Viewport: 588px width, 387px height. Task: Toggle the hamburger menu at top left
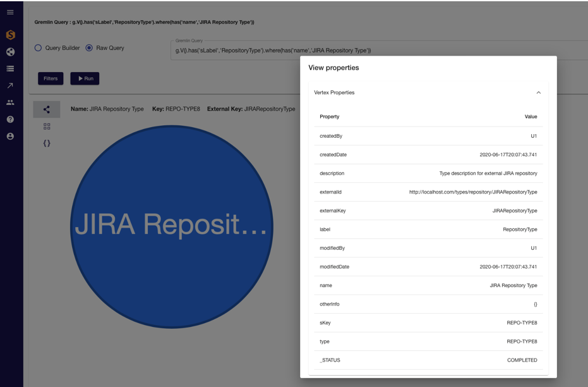point(9,11)
